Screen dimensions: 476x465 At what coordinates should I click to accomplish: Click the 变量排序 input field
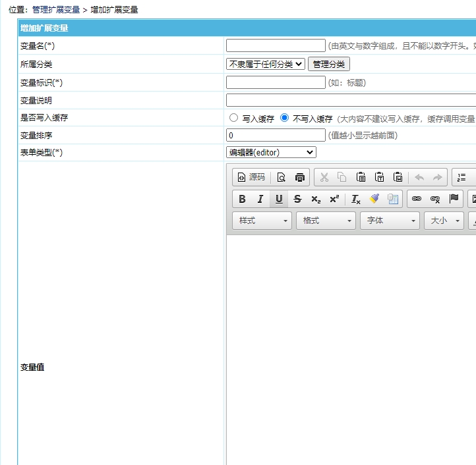point(276,135)
